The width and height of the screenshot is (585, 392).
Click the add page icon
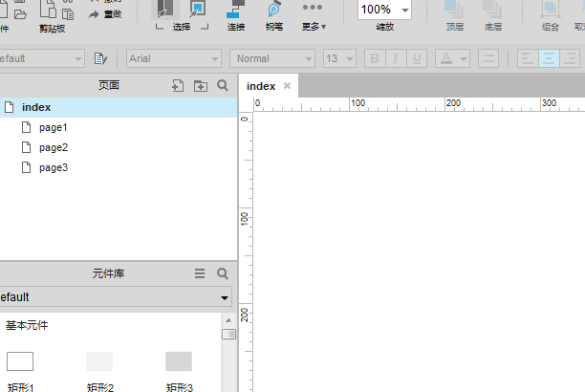(178, 85)
